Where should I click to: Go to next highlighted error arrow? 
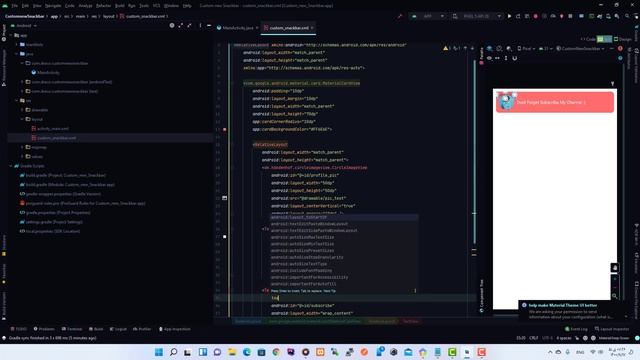click(472, 48)
